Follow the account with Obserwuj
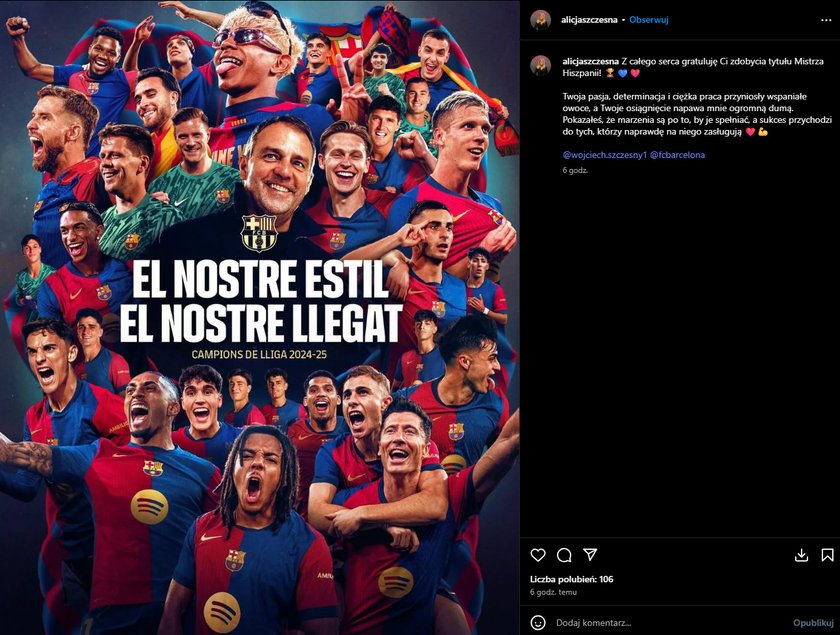 [648, 20]
